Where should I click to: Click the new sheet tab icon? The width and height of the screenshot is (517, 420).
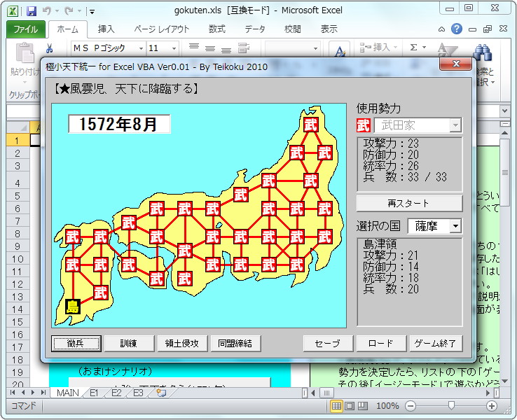coord(161,393)
